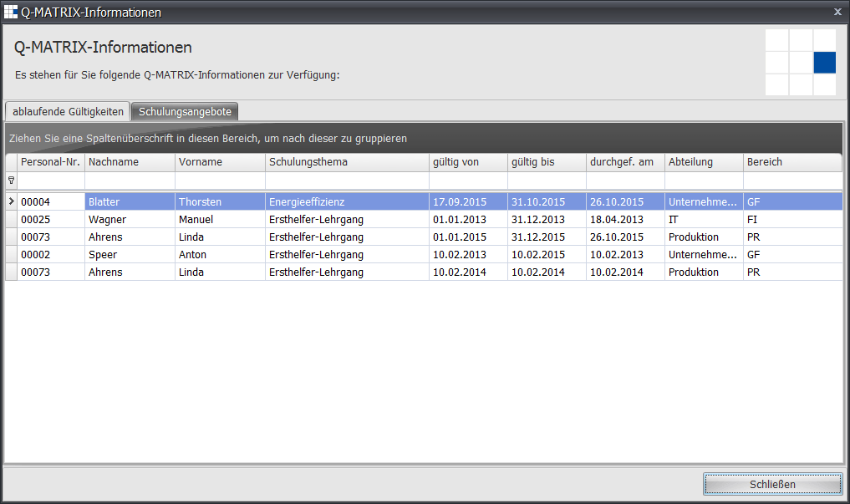Switch to the Schulungsangebote tab
This screenshot has height=504, width=850.
[186, 111]
